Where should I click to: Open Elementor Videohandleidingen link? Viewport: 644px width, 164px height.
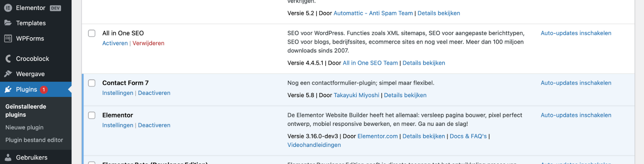(x=314, y=145)
